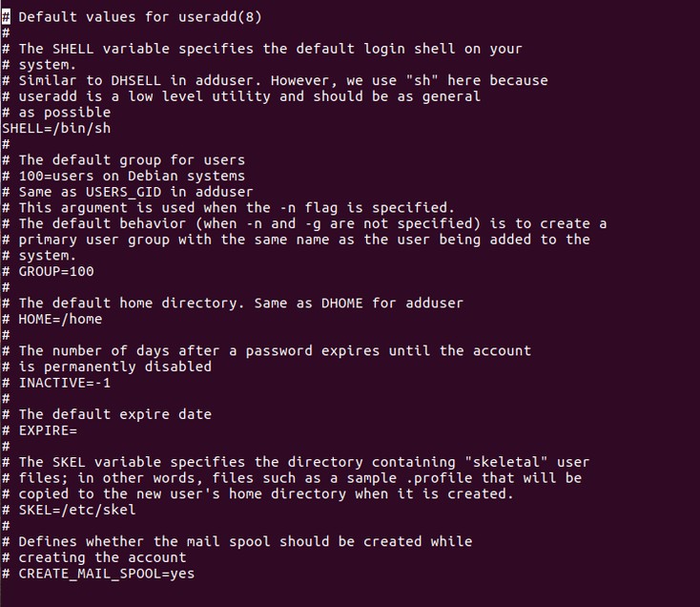This screenshot has height=607, width=700.
Task: Click the GROUP=100 commented setting
Action: 56,272
